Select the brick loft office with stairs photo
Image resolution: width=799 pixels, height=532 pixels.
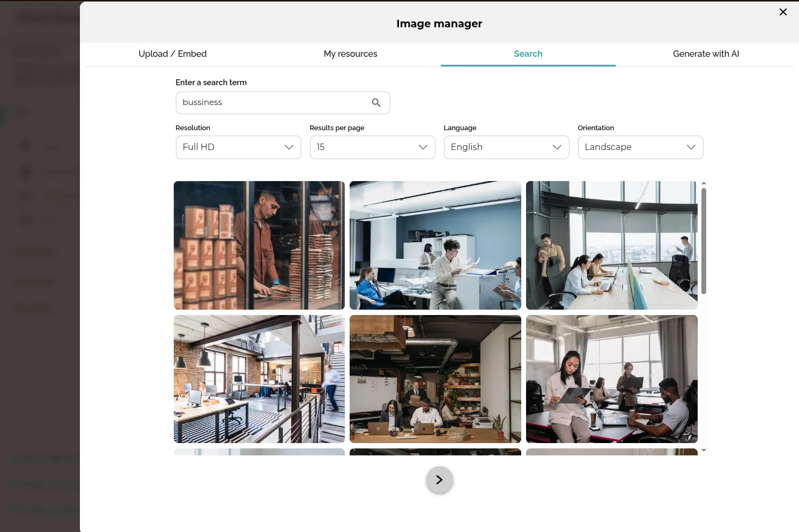coord(259,379)
